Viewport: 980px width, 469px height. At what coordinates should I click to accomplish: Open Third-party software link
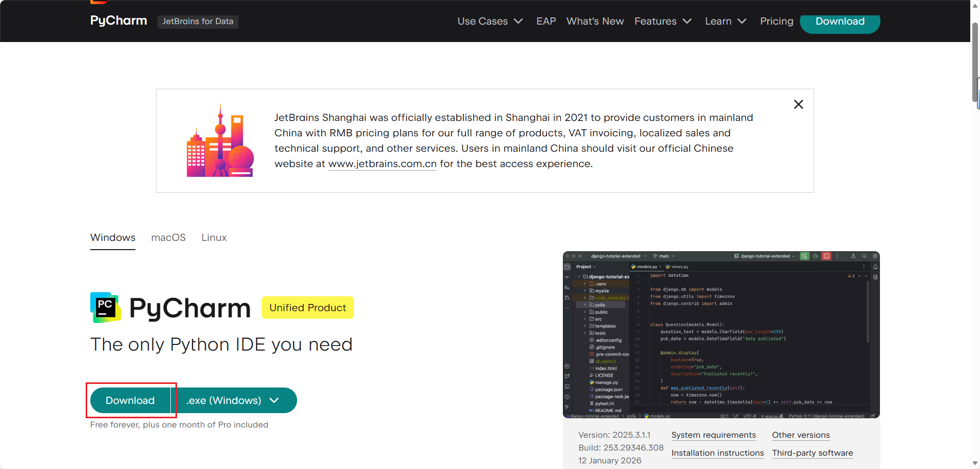click(813, 453)
